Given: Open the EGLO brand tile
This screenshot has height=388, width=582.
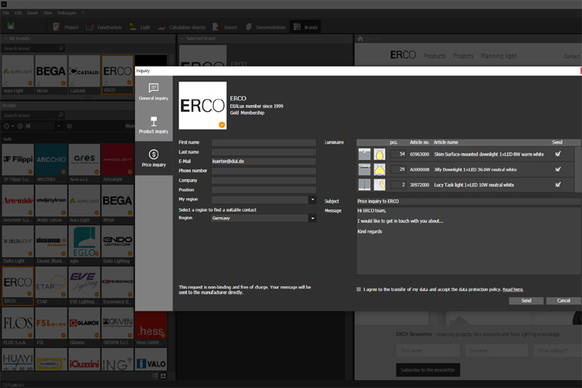Looking at the screenshot, I should [x=84, y=242].
